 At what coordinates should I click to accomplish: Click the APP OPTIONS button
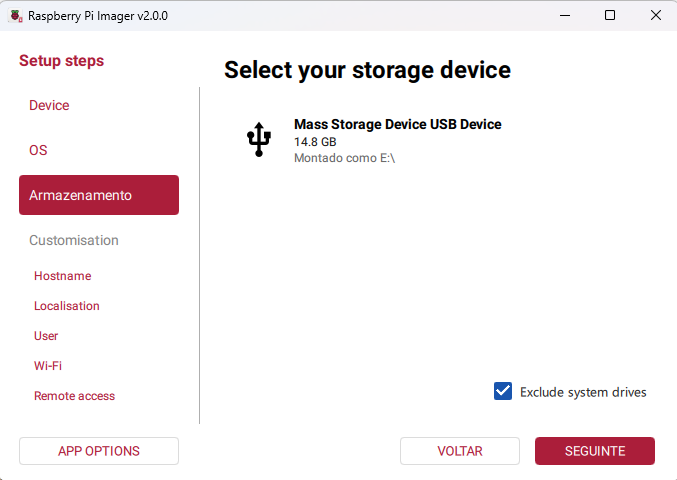point(98,451)
